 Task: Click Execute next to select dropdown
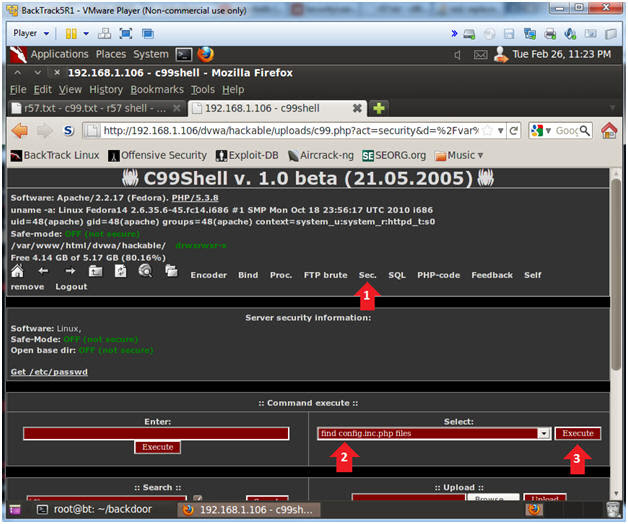(578, 433)
